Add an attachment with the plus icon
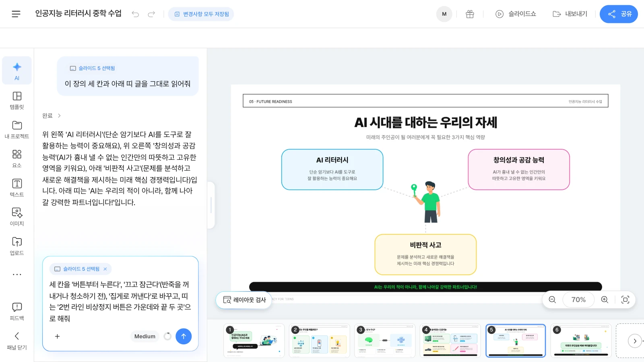The width and height of the screenshot is (644, 362). [x=57, y=336]
